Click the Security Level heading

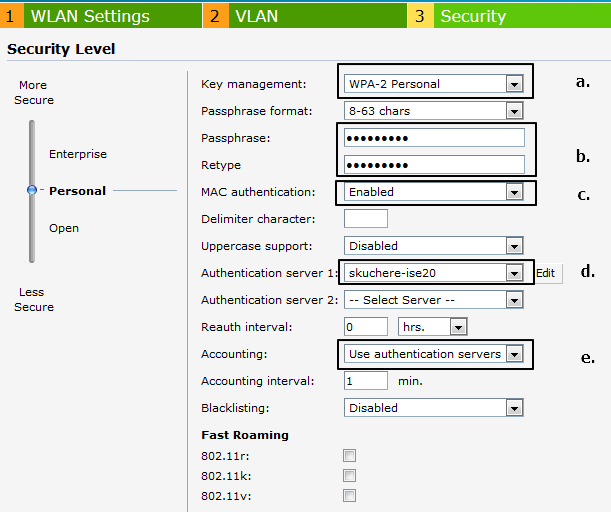point(61,49)
